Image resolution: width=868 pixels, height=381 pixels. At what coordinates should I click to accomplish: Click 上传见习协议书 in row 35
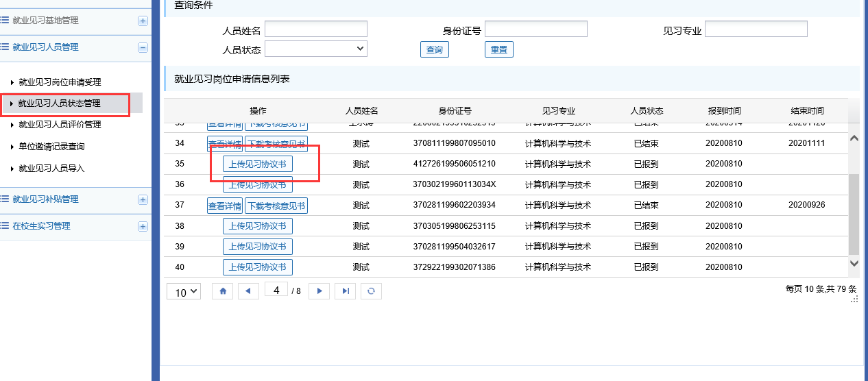pos(258,164)
